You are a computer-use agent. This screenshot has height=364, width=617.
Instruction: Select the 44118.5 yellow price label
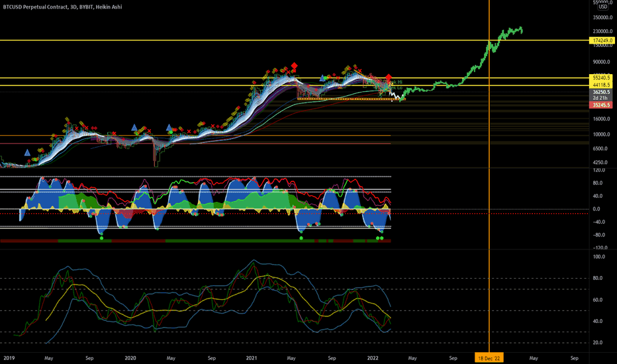602,85
